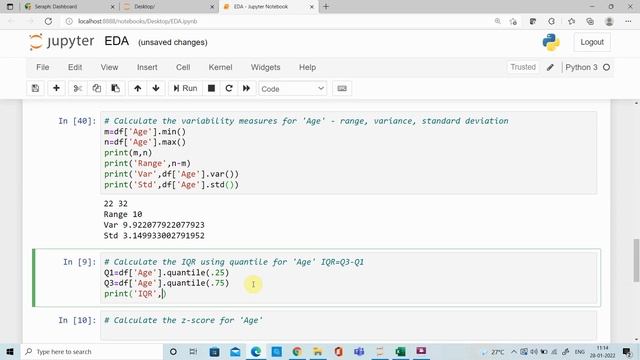Open the cell type Code dropdown
Screen dimensions: 640x360
293,89
